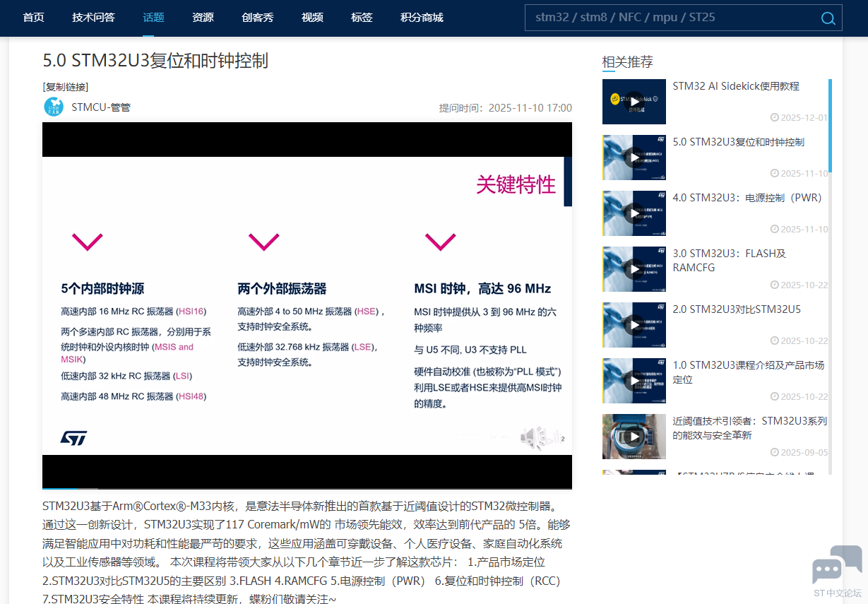868x604 pixels.
Task: Open 视频 navigation item
Action: click(x=312, y=18)
